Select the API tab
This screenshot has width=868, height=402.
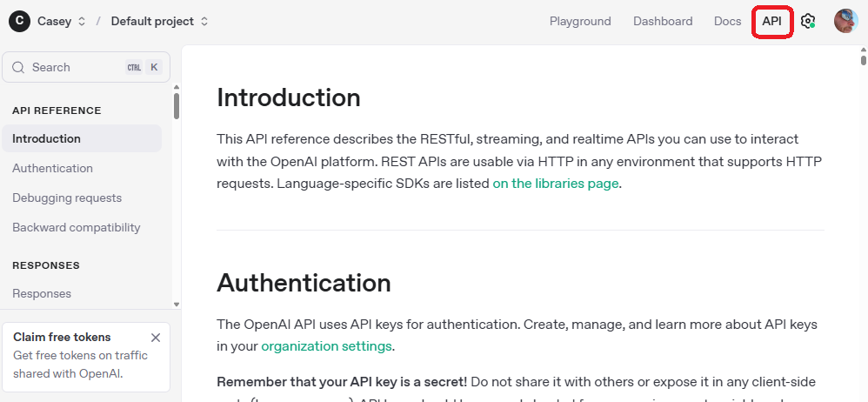point(771,21)
